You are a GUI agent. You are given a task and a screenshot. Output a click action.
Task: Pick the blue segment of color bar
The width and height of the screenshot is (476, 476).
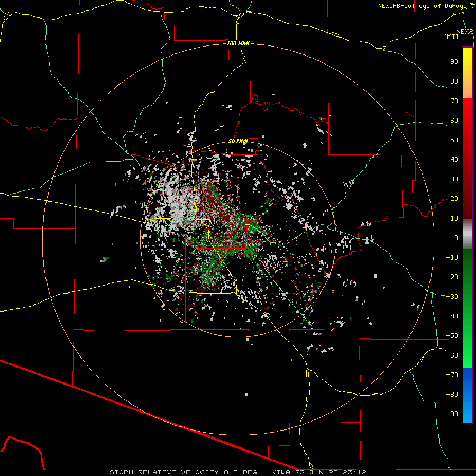pyautogui.click(x=467, y=395)
